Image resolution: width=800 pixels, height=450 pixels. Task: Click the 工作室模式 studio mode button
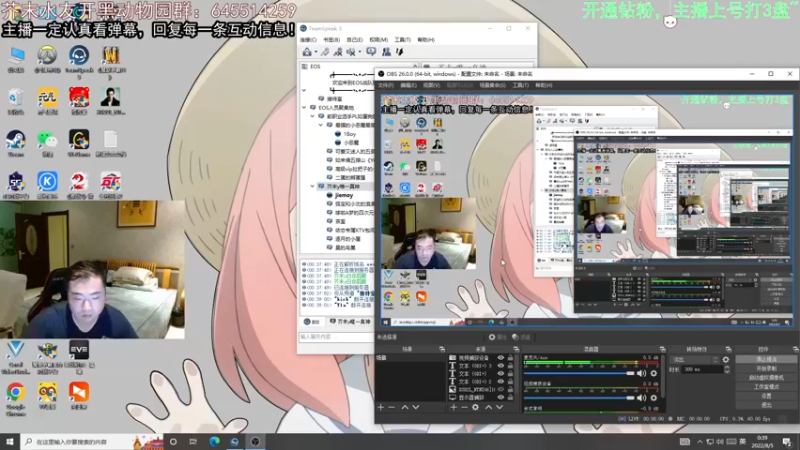tap(766, 387)
